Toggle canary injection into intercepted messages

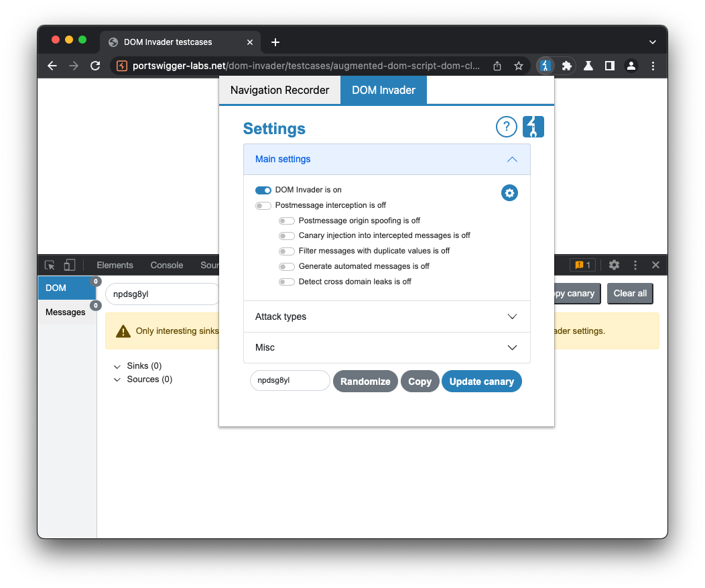tap(286, 236)
